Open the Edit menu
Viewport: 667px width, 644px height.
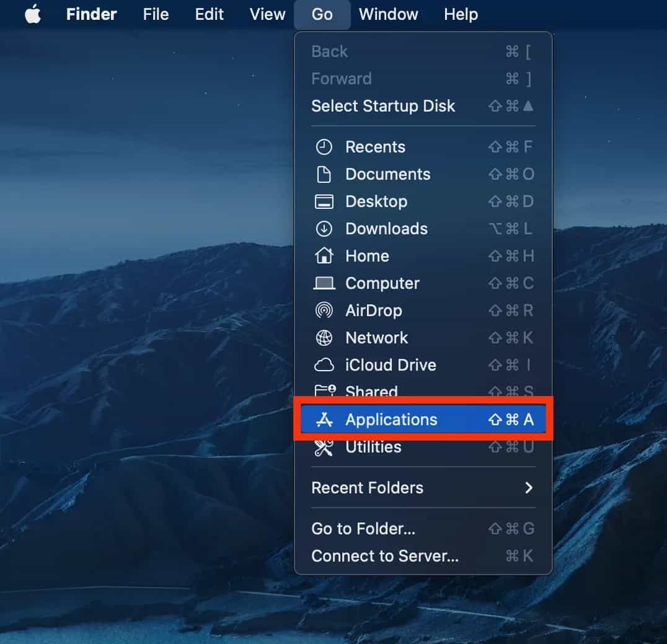point(210,14)
